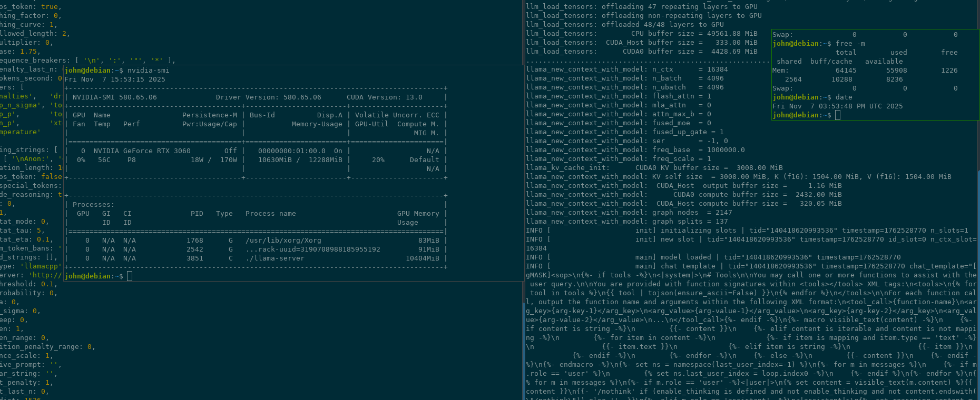Click the 'fused_up_gate' parameter name
980x400 pixels.
pos(680,132)
